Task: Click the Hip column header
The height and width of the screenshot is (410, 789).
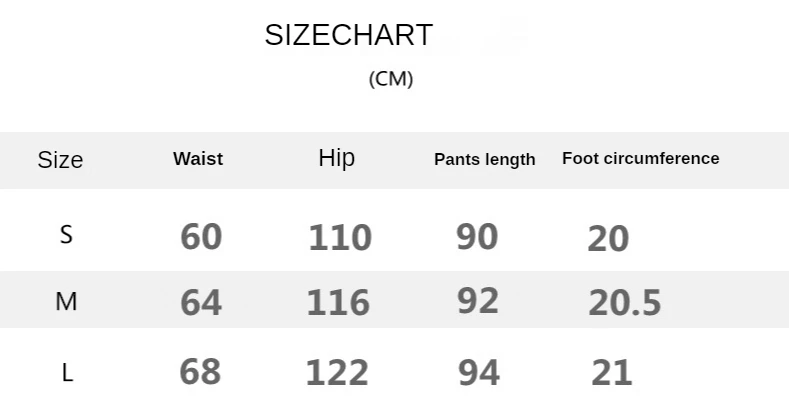Action: coord(336,158)
